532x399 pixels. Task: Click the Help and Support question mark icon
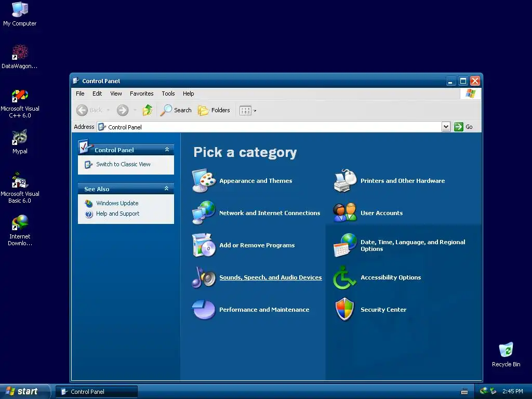(x=89, y=214)
